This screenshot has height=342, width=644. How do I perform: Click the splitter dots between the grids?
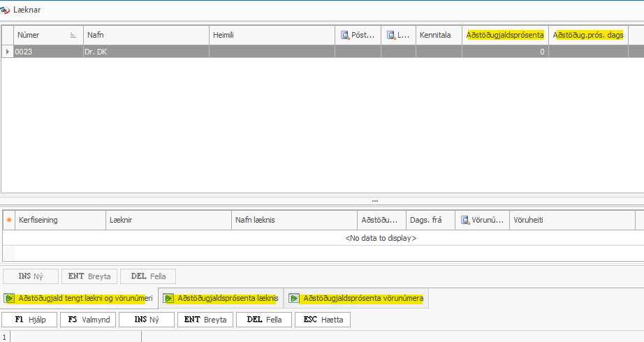pos(374,200)
